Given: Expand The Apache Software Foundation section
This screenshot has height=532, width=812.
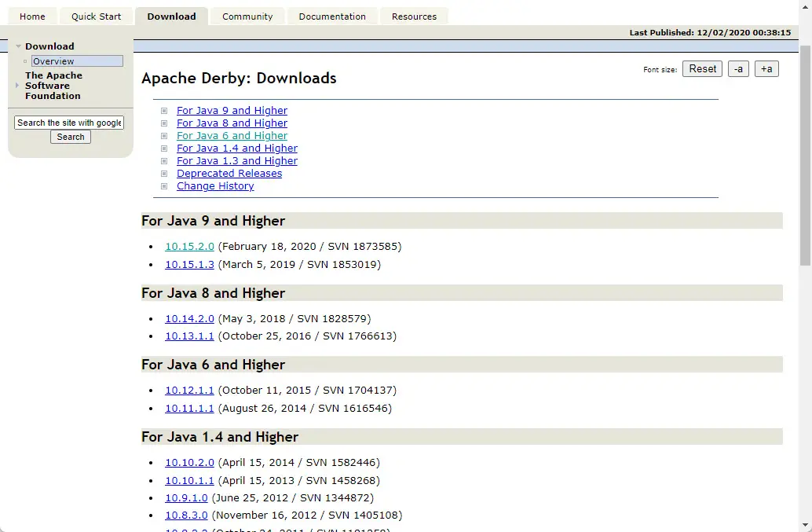Looking at the screenshot, I should 17,86.
